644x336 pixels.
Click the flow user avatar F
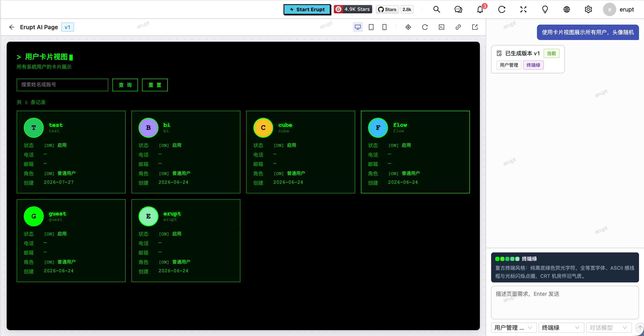(378, 128)
